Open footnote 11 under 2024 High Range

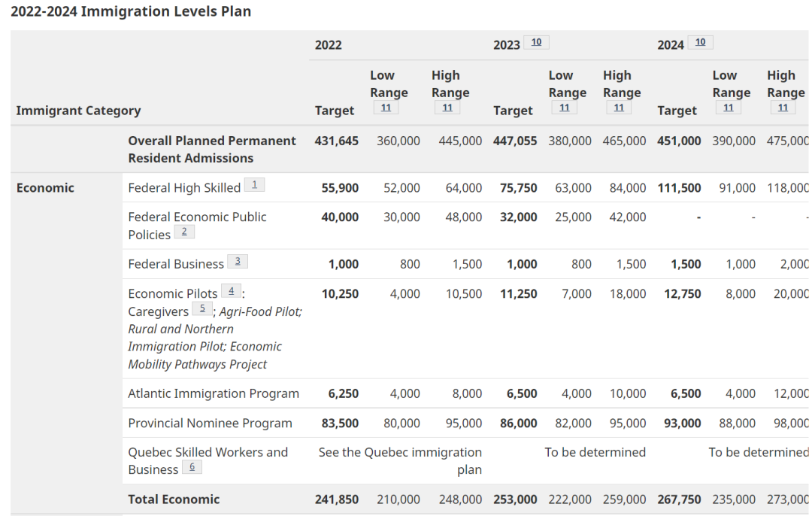[782, 108]
